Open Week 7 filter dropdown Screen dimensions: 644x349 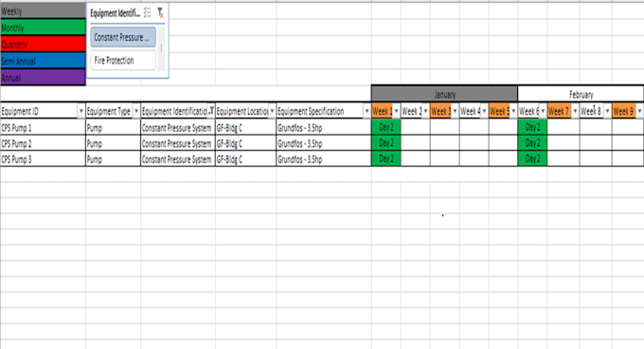tap(575, 111)
